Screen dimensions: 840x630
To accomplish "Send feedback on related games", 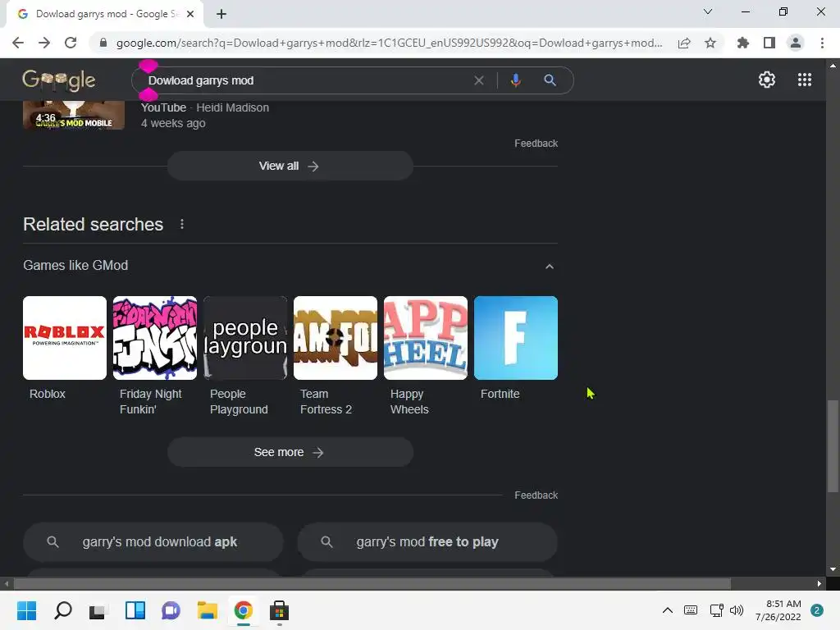I will [x=536, y=495].
